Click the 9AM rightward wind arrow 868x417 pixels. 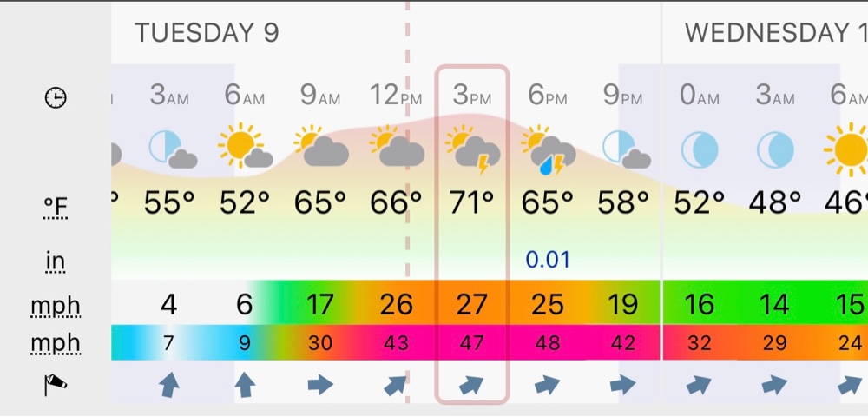(x=320, y=384)
